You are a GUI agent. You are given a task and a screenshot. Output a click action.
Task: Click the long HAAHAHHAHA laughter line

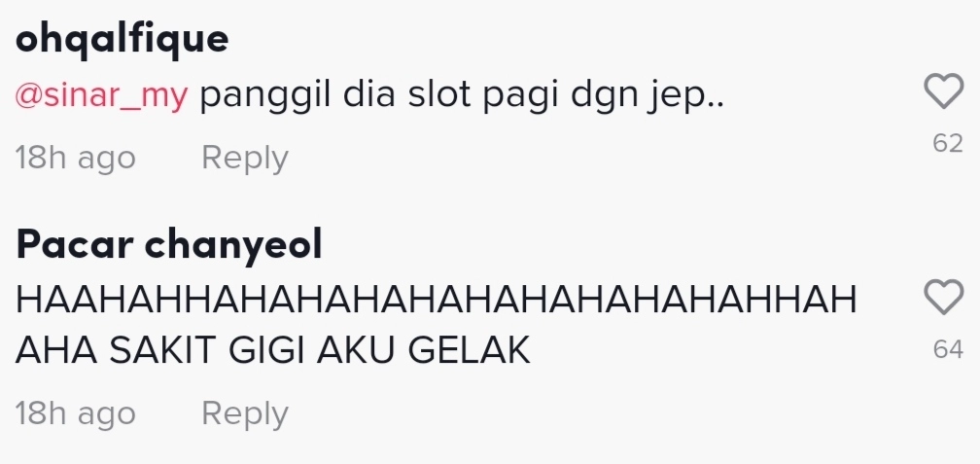coord(437,301)
